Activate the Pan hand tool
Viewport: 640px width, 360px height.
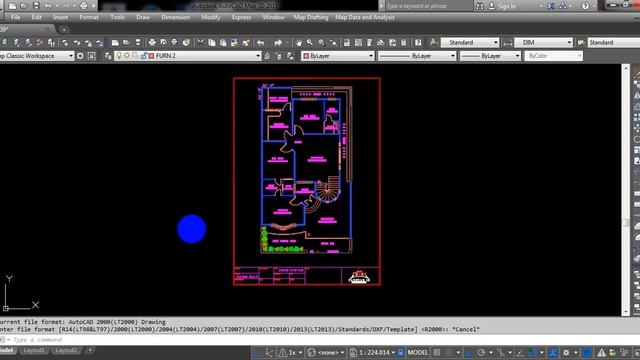pyautogui.click(x=299, y=42)
